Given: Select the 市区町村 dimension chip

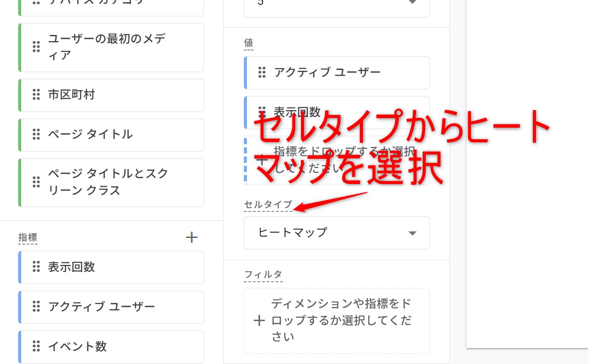Looking at the screenshot, I should tap(111, 95).
